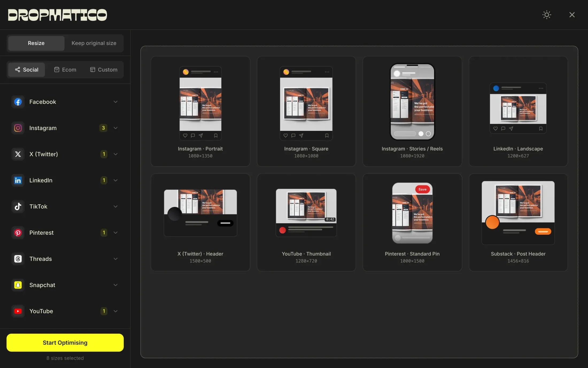This screenshot has width=588, height=368.
Task: Click the red Save badge on Pinterest preview
Action: click(x=422, y=189)
